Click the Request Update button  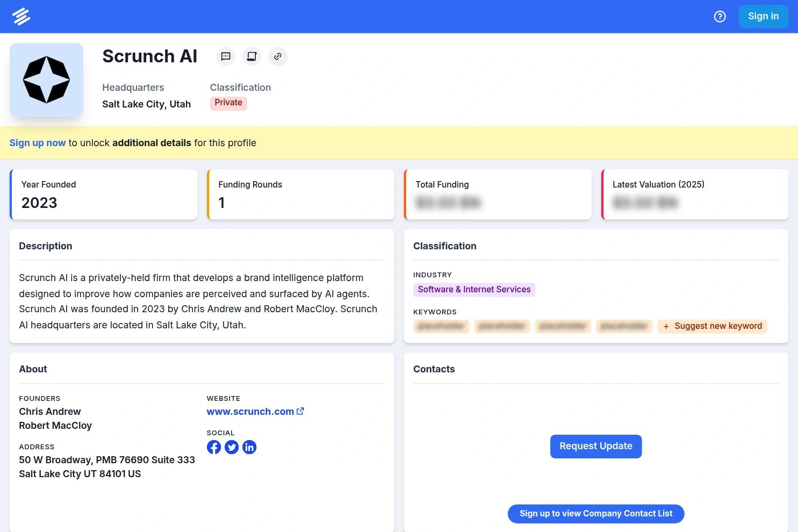pos(596,447)
